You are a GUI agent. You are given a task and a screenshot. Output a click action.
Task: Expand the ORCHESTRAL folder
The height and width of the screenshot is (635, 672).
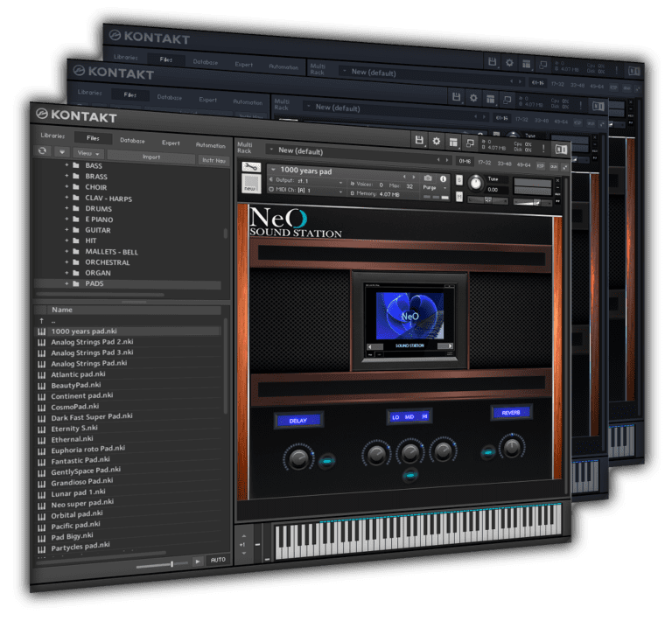(x=66, y=262)
